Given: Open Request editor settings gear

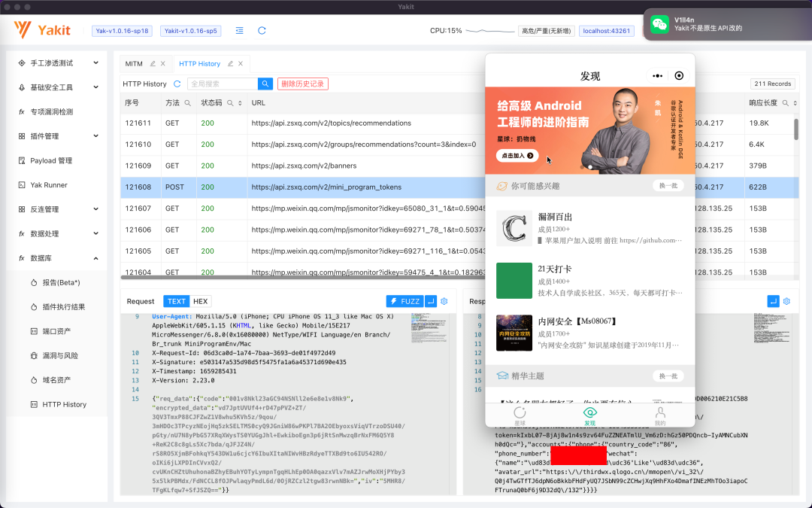Looking at the screenshot, I should tap(444, 301).
